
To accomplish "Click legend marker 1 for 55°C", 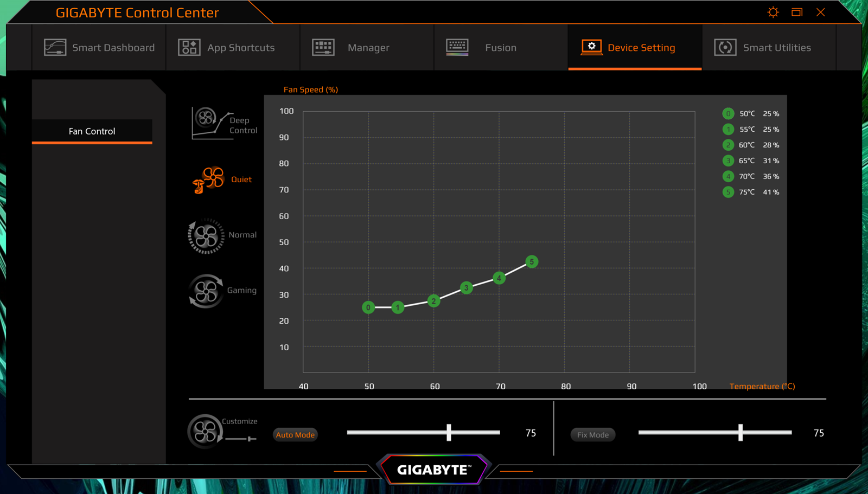I will (x=728, y=130).
